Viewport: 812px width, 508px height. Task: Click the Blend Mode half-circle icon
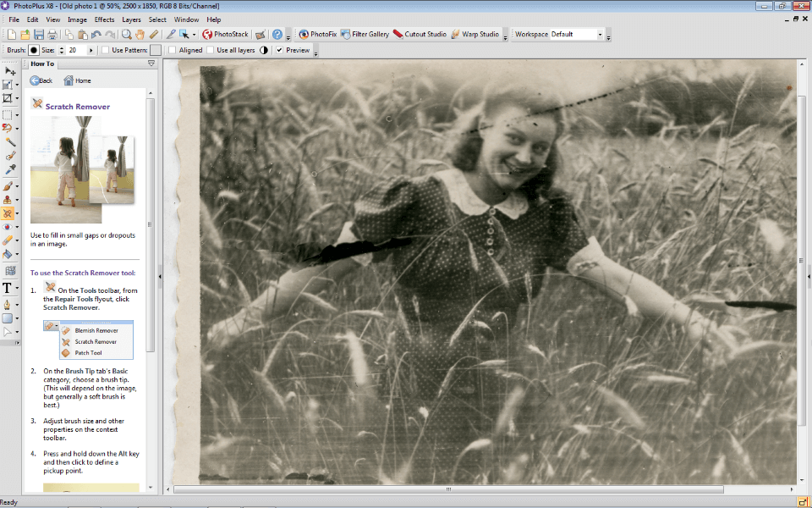pos(264,50)
